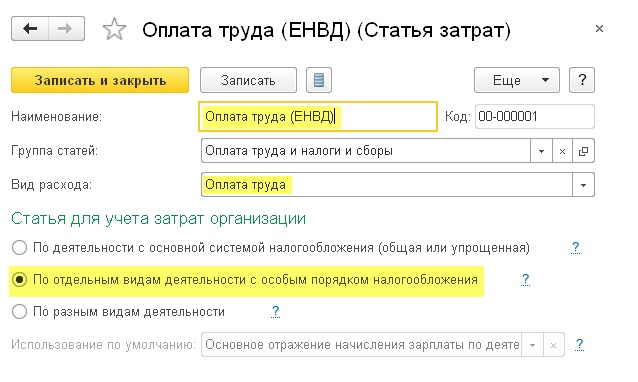Open the list icon next to Записать
Viewport: 638px width, 382px height.
tap(319, 80)
